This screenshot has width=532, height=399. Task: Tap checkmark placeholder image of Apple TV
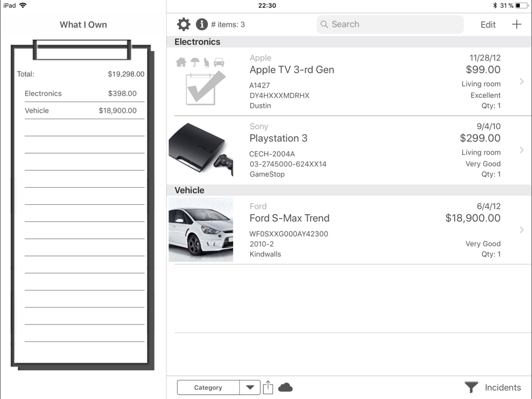click(205, 88)
